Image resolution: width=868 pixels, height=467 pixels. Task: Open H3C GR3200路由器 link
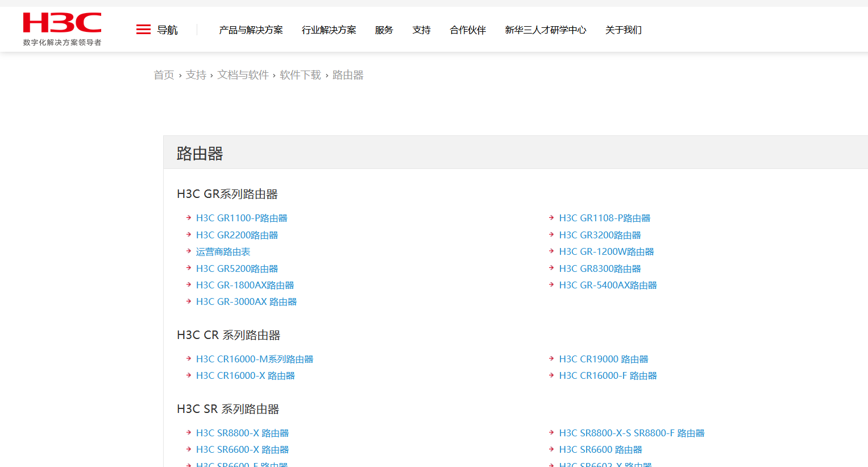(600, 235)
